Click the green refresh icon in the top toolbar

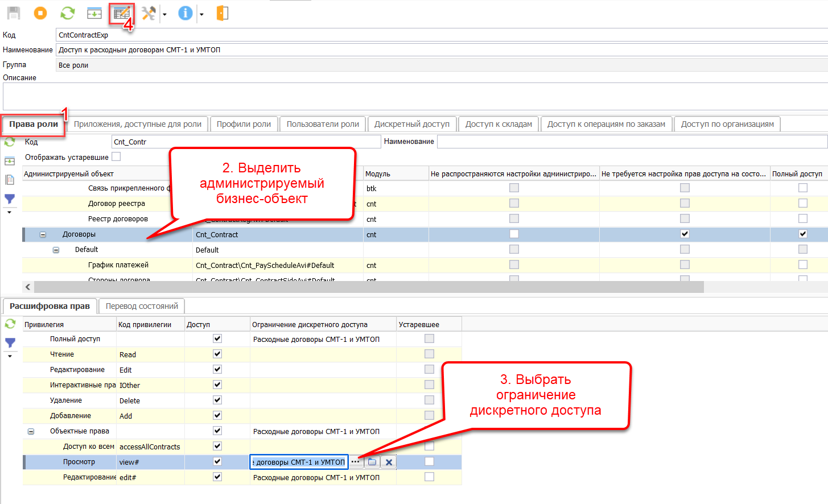(x=68, y=13)
